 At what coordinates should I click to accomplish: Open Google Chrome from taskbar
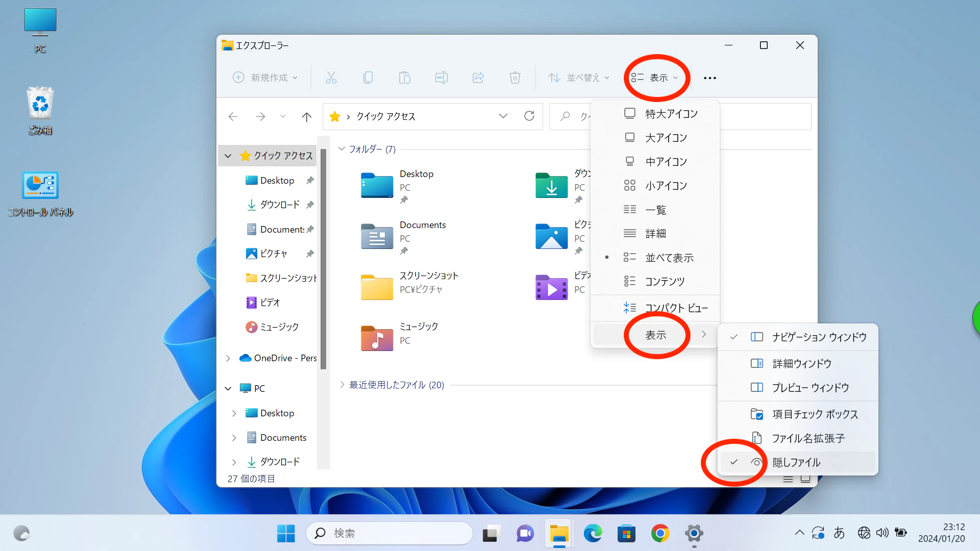[x=660, y=534]
